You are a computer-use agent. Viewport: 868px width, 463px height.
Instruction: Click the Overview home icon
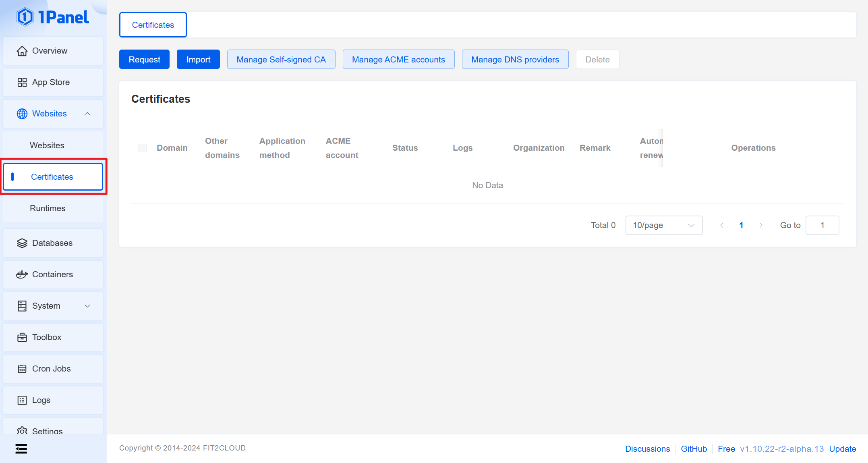(x=22, y=51)
